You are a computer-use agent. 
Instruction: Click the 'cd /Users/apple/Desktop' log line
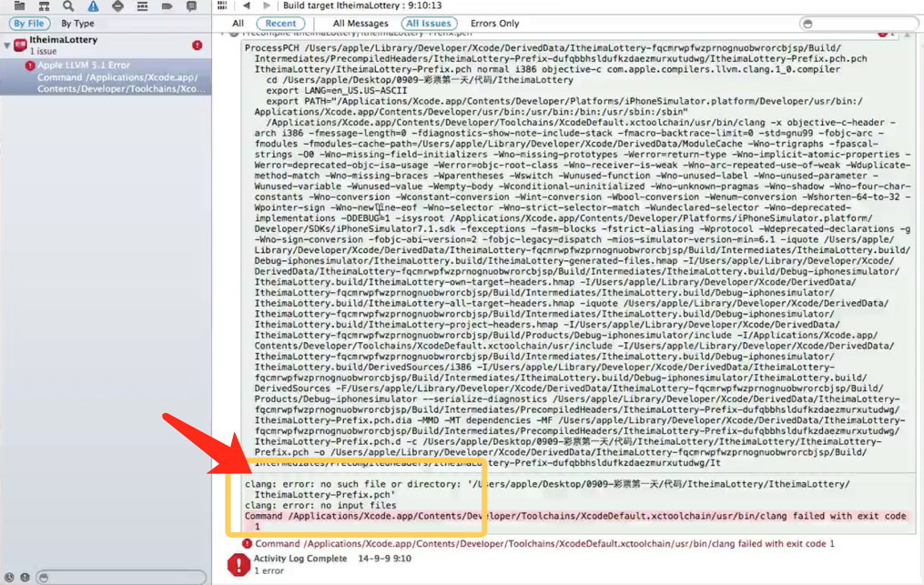(420, 80)
